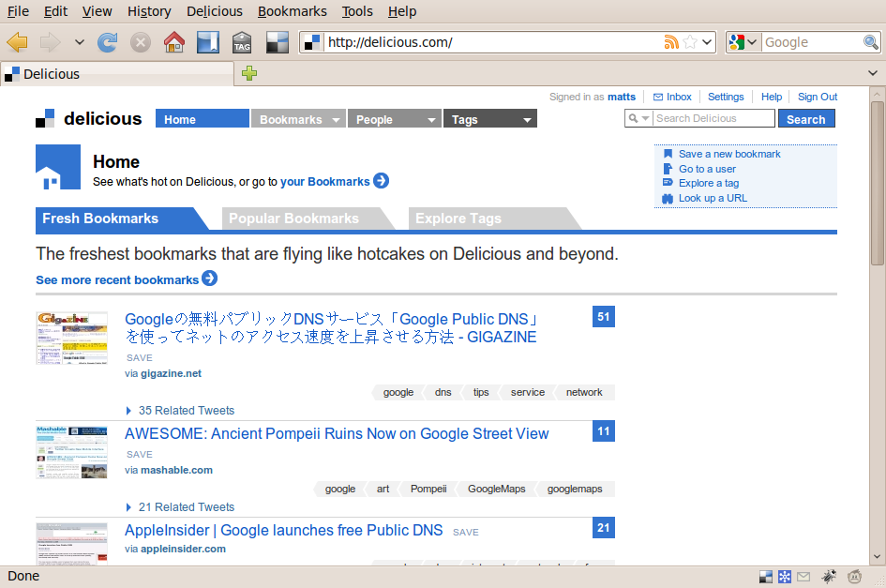
Task: Click the dns tag
Action: pyautogui.click(x=443, y=392)
